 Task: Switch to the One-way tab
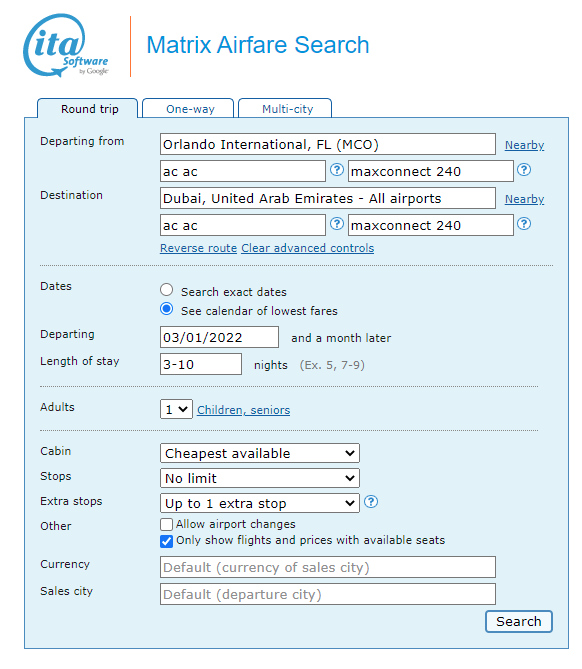pos(188,109)
